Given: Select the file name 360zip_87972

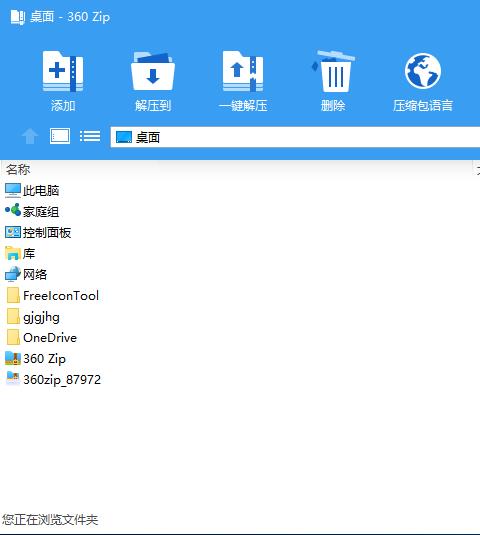Looking at the screenshot, I should tap(62, 380).
